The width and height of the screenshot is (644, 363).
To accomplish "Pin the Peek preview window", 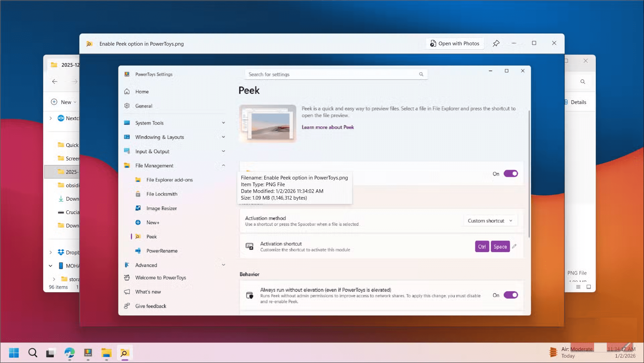I will pyautogui.click(x=496, y=43).
